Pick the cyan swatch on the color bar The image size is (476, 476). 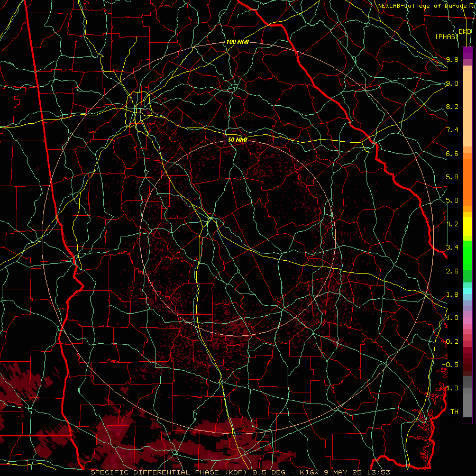coord(467,291)
